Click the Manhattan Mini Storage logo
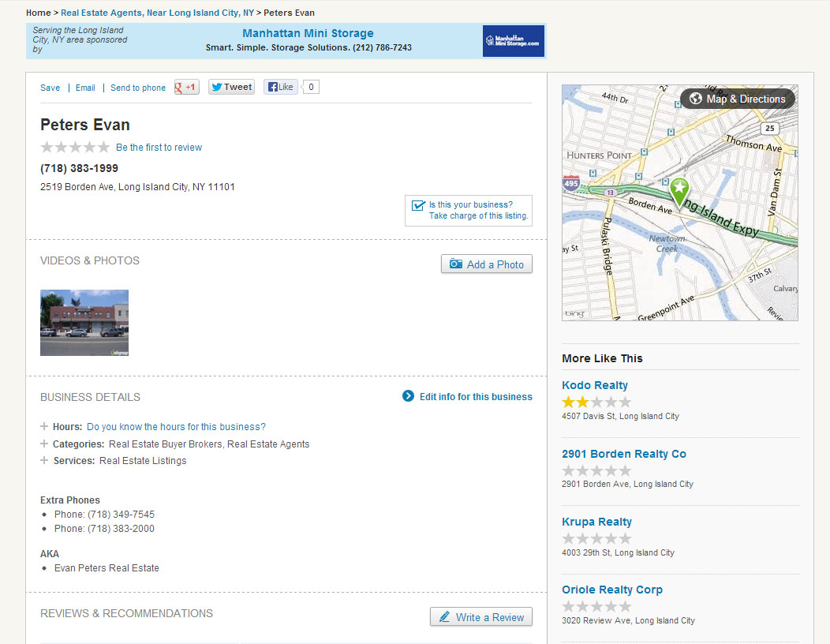This screenshot has width=830, height=644. (x=513, y=41)
